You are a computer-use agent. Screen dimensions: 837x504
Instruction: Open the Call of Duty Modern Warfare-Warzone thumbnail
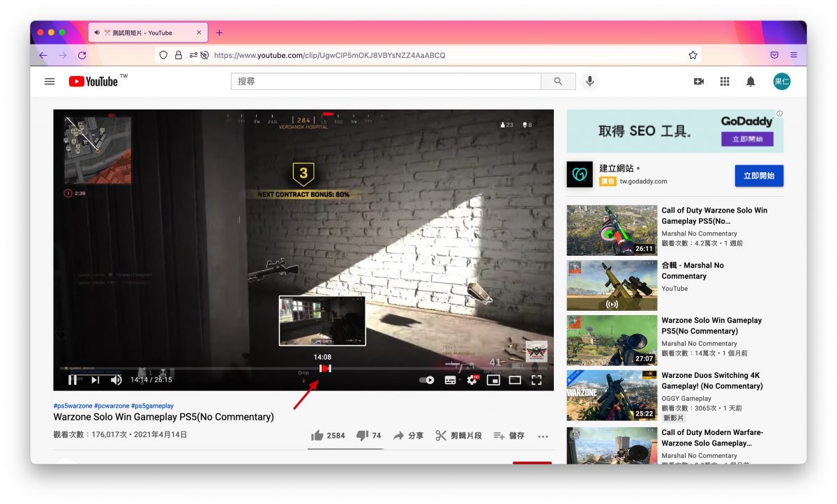612,445
